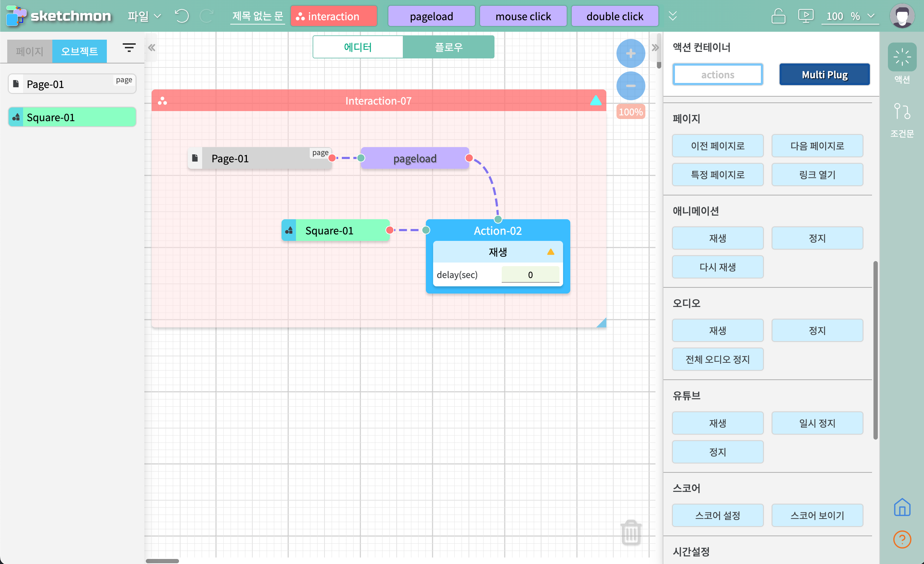Image resolution: width=924 pixels, height=564 pixels.
Task: Select the 플로우 flow tab
Action: pos(449,47)
